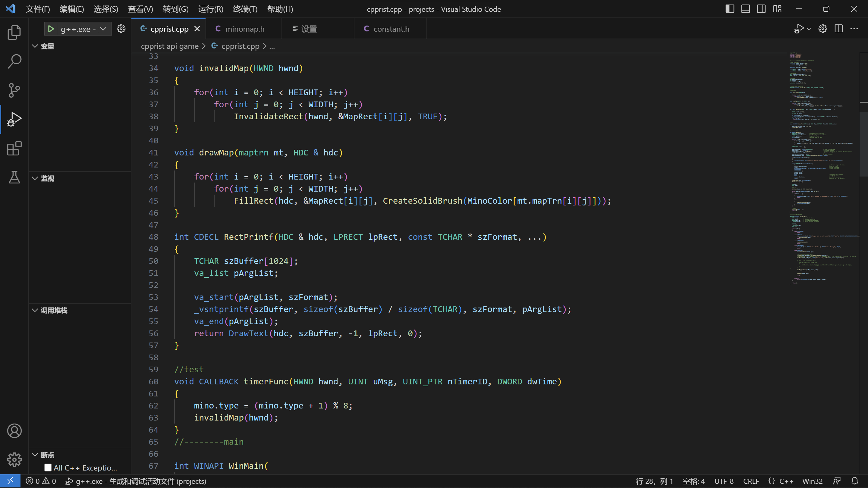Click line number 48 in gutter

coord(153,237)
